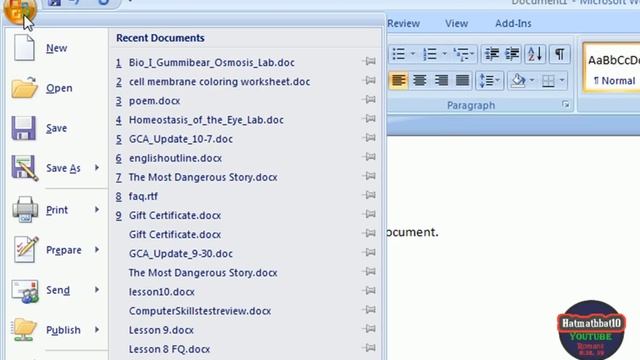The height and width of the screenshot is (360, 640).
Task: Expand the Print submenu arrow
Action: click(x=97, y=209)
